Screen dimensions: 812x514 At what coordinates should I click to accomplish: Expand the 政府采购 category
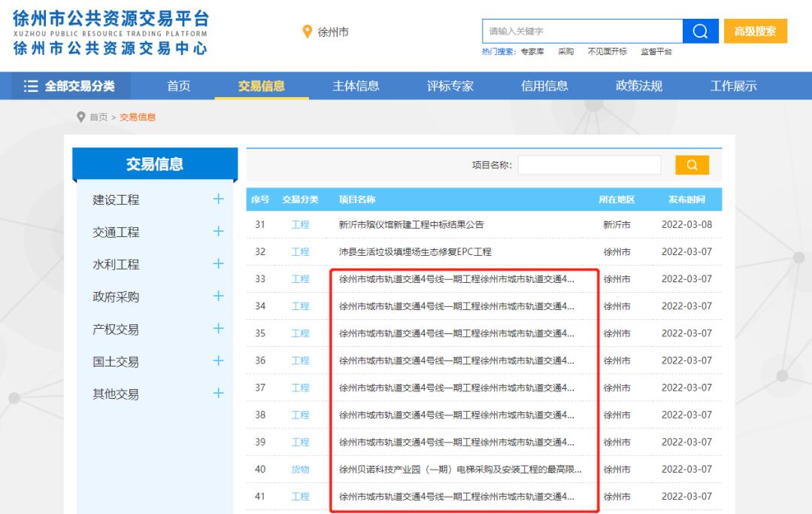click(x=218, y=297)
